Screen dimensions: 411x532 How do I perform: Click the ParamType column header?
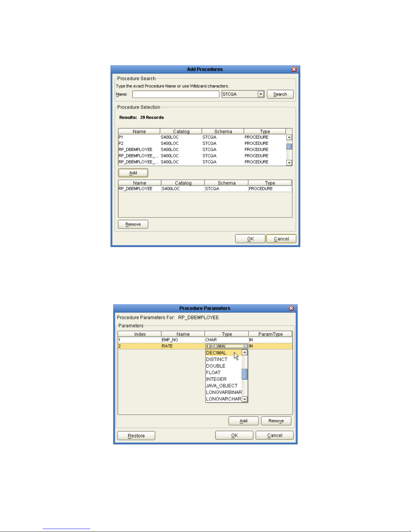click(270, 334)
